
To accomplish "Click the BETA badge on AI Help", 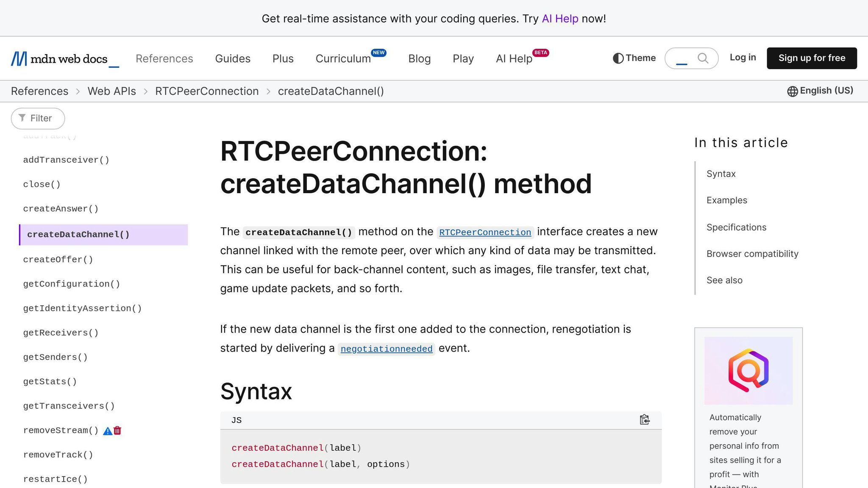I will 541,53.
